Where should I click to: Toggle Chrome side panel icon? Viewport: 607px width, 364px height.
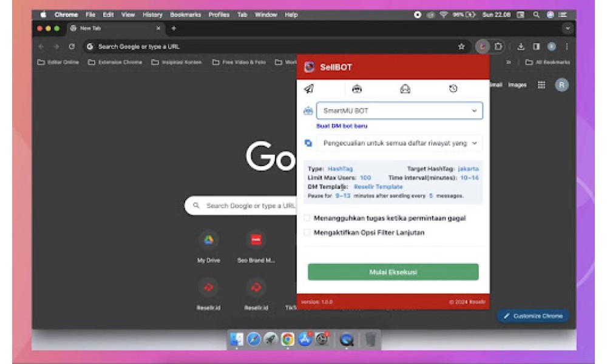(x=536, y=47)
